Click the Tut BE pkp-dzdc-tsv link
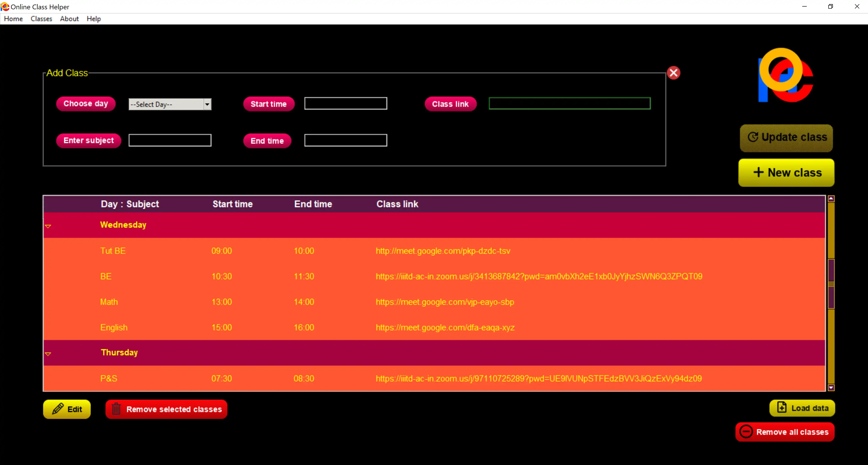Viewport: 868px width, 465px height. (443, 251)
